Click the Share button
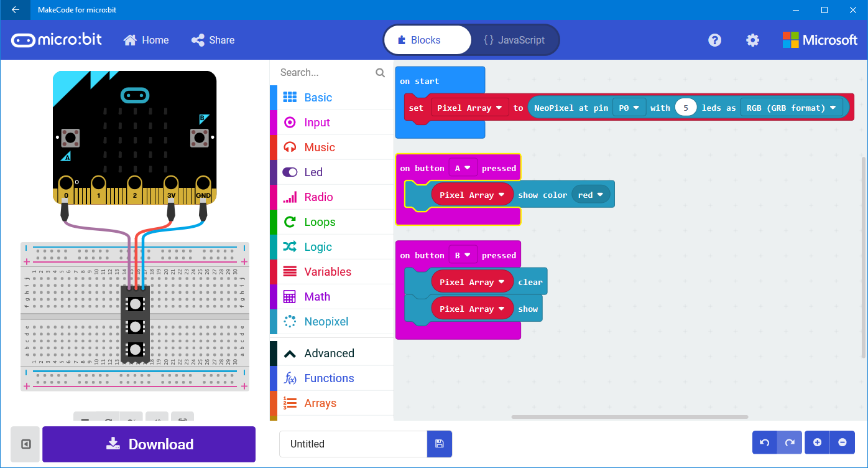The image size is (868, 468). click(x=213, y=40)
